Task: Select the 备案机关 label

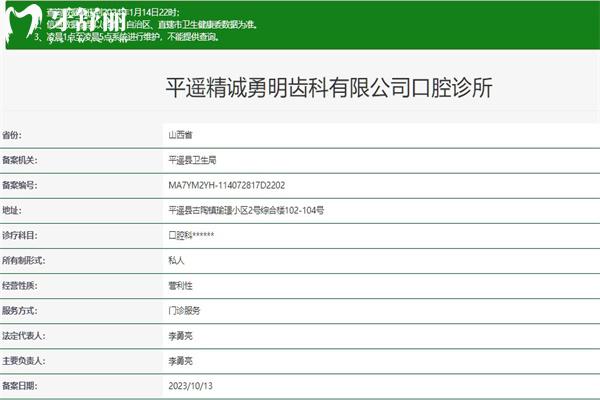Action: point(20,160)
